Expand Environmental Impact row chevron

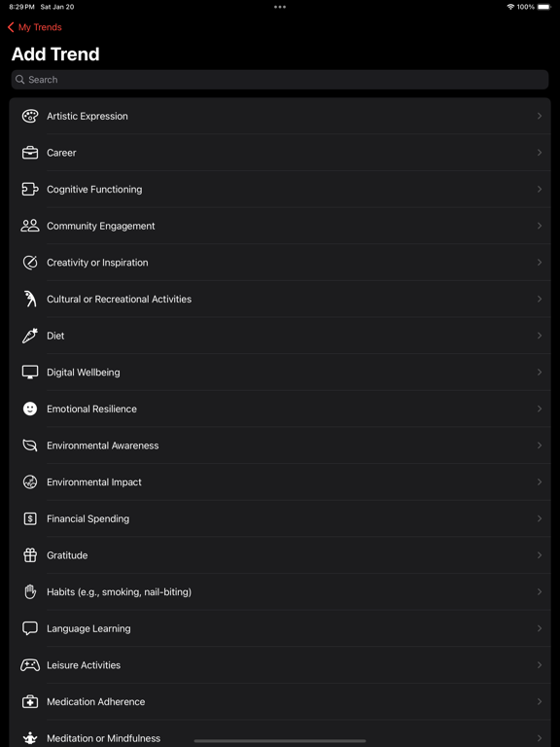coord(540,482)
